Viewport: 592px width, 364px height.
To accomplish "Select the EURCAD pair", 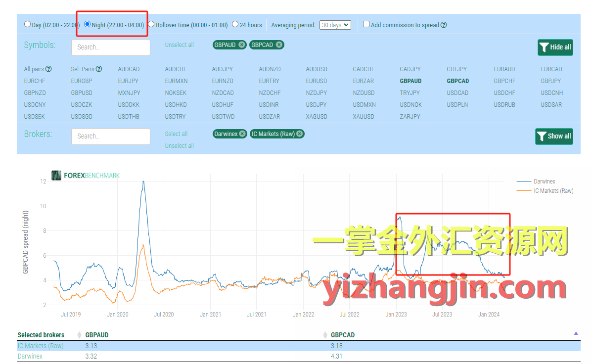I will 551,69.
